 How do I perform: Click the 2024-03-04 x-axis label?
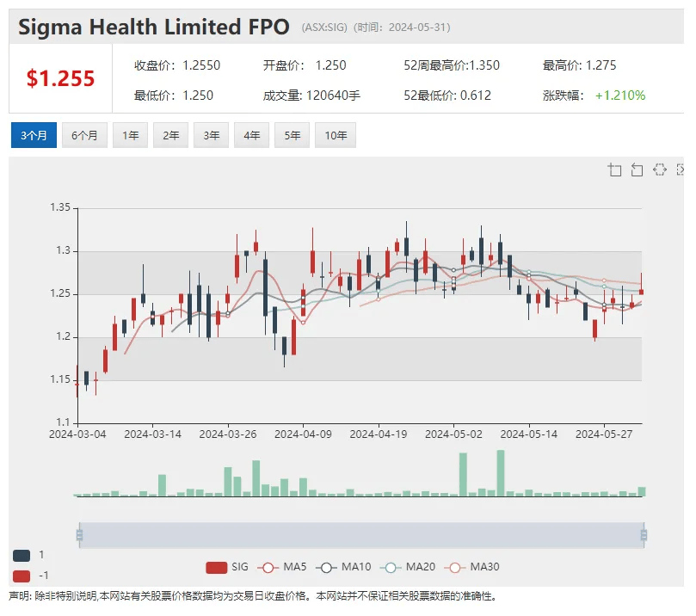point(77,434)
